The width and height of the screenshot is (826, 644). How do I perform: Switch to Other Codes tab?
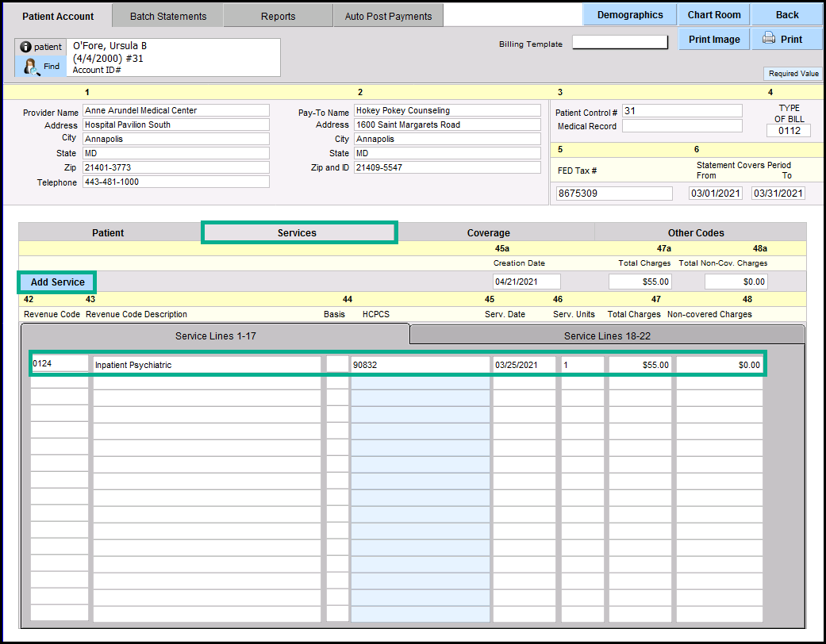click(x=695, y=232)
